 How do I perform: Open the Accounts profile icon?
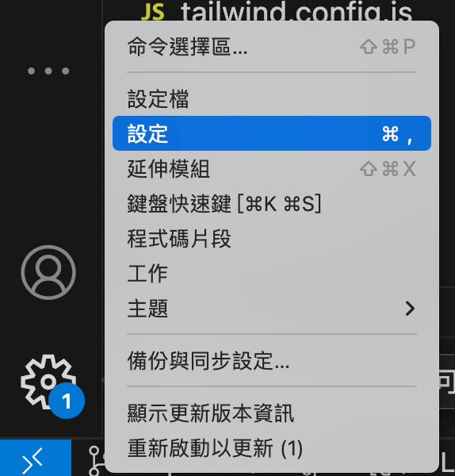[x=48, y=272]
